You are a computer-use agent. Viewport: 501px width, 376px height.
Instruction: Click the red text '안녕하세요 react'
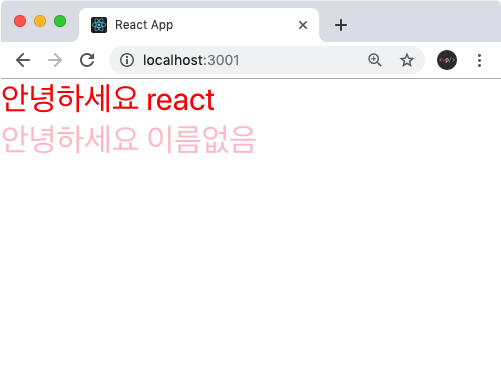[x=108, y=99]
